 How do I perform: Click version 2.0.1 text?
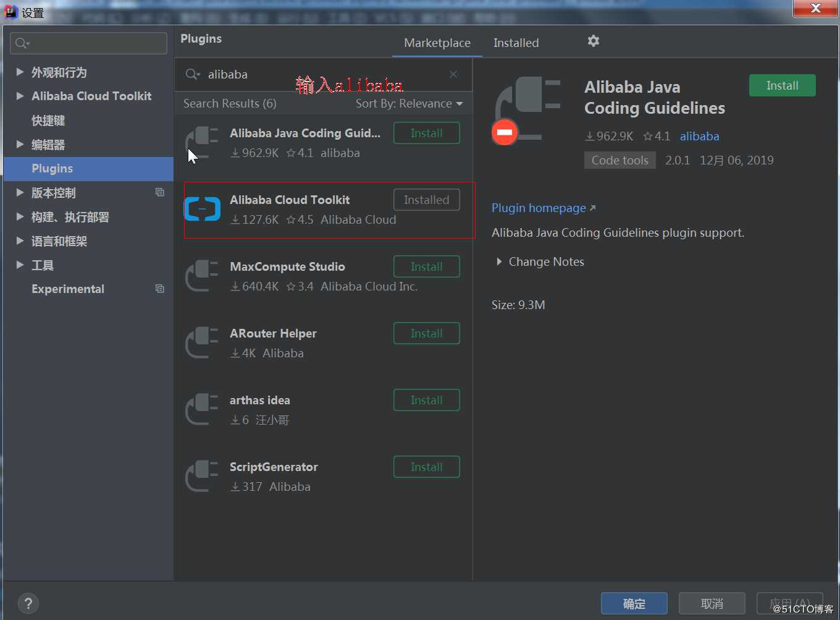pos(678,160)
